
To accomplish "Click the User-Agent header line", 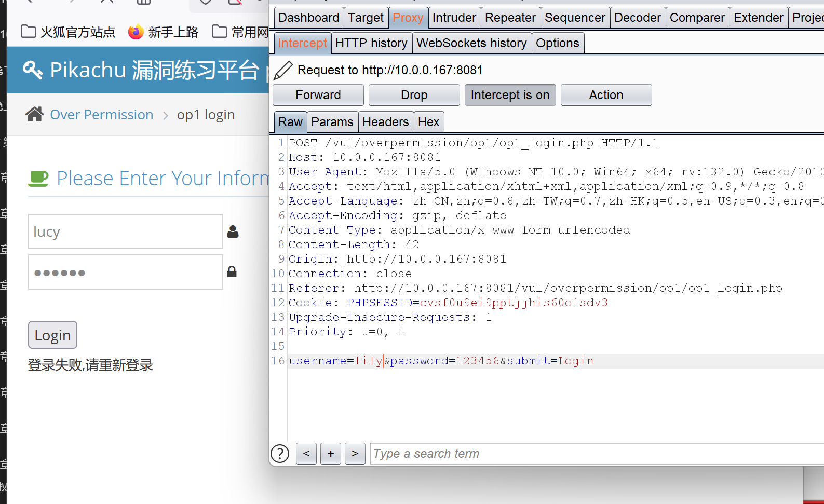I will click(556, 172).
